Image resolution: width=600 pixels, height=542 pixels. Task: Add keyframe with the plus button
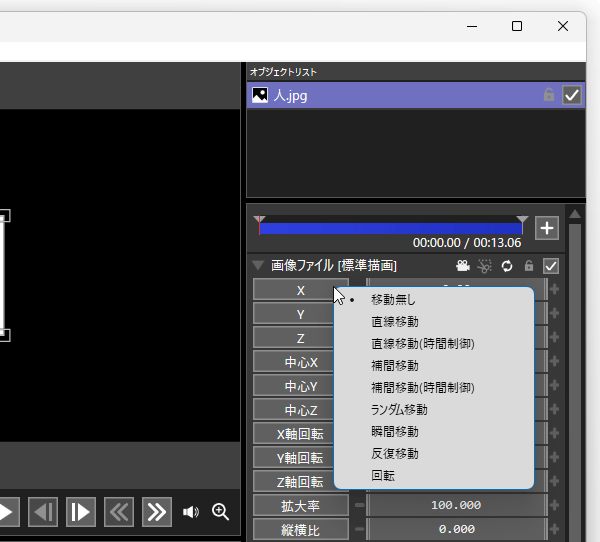point(547,228)
